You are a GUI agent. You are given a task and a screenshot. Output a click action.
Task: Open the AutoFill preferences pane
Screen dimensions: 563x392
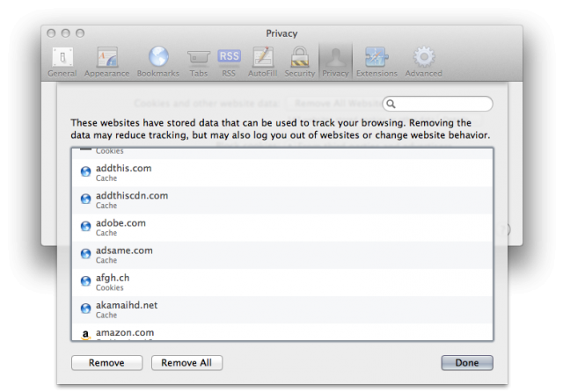coord(262,62)
